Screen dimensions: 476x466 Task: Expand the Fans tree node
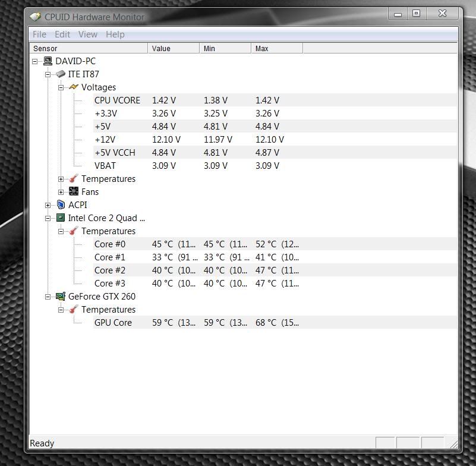(61, 192)
